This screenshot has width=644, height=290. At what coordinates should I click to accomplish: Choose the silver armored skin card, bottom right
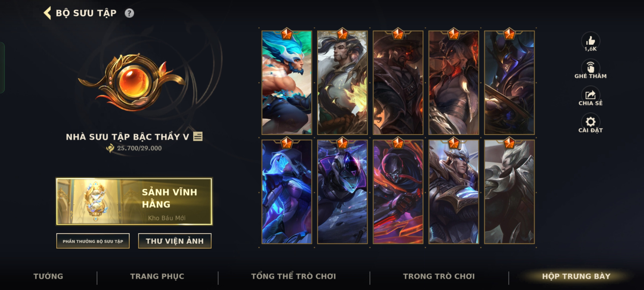[509, 192]
